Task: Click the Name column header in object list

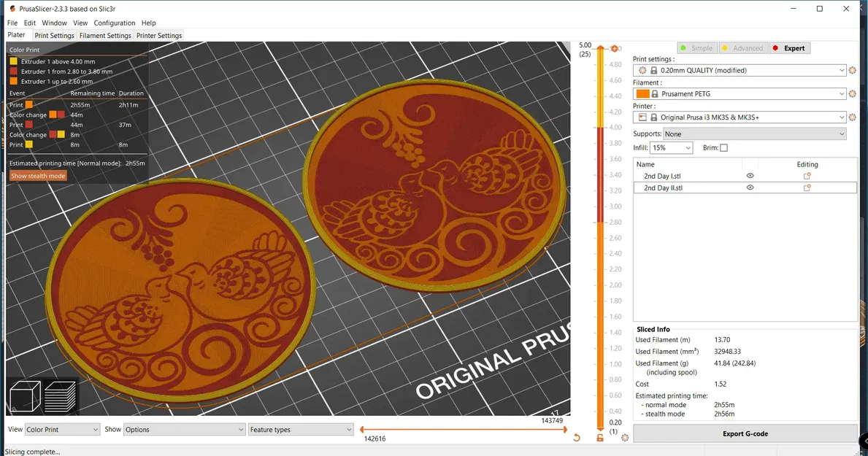Action: click(645, 164)
